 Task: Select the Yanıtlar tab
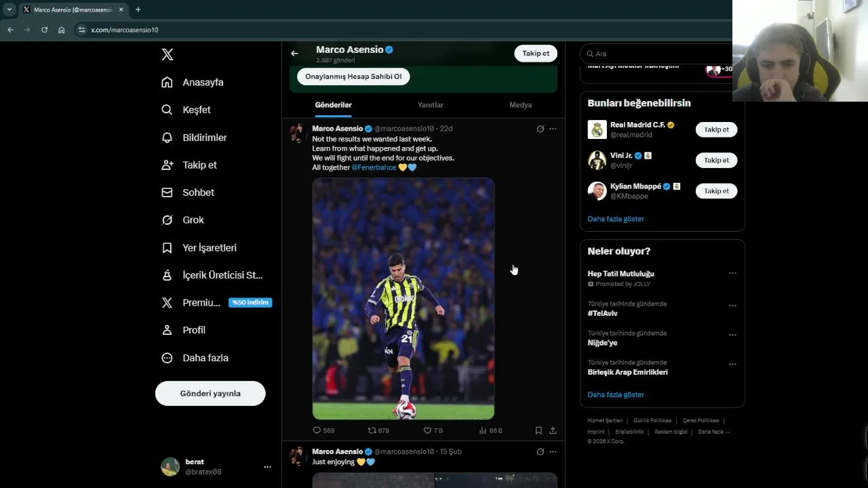pos(430,105)
